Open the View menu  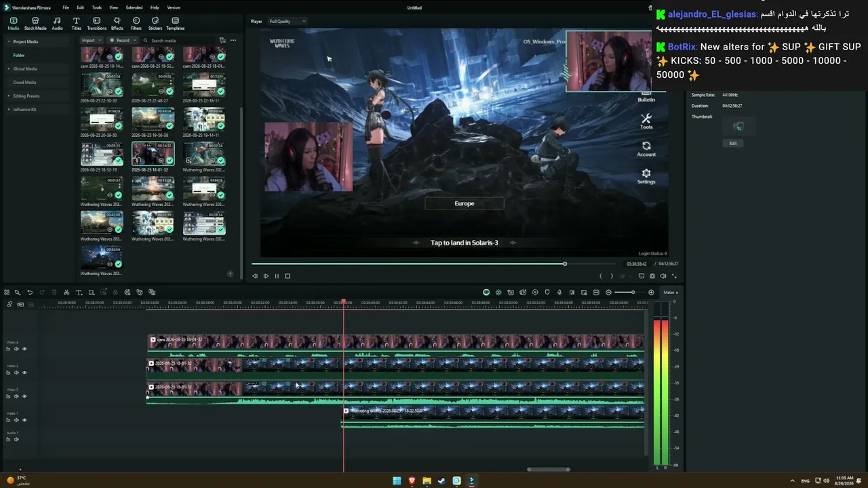pos(113,7)
